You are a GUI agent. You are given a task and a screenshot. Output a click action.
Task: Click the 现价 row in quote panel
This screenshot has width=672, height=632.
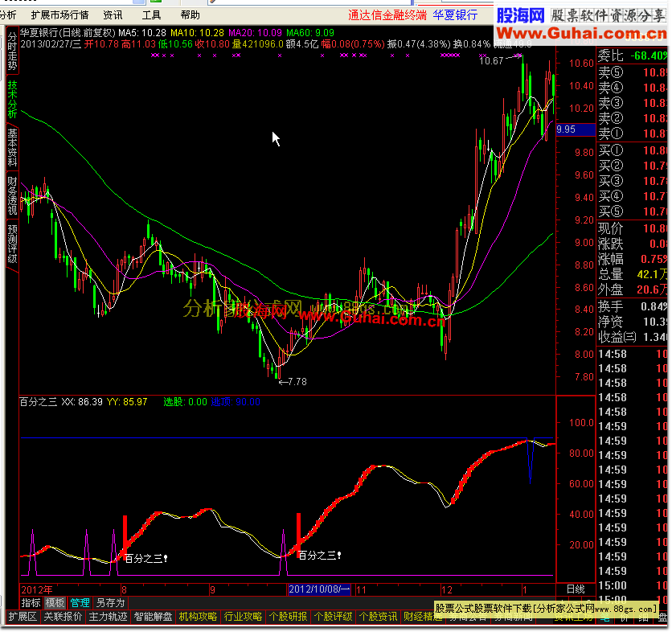tap(632, 228)
